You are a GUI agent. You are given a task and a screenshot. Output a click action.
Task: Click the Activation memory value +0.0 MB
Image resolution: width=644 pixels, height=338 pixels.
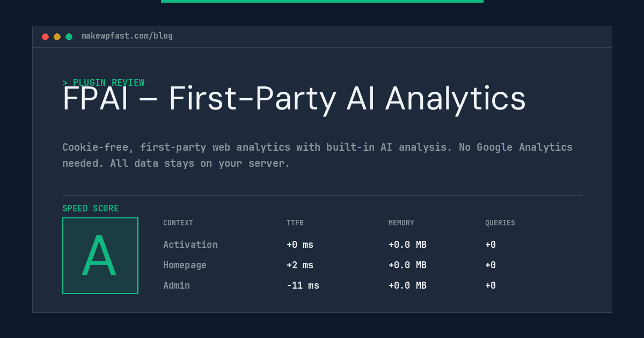coord(408,245)
